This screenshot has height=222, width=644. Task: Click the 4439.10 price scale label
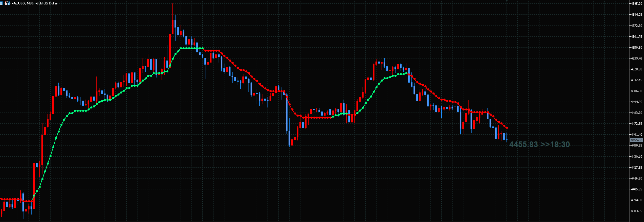(x=637, y=157)
